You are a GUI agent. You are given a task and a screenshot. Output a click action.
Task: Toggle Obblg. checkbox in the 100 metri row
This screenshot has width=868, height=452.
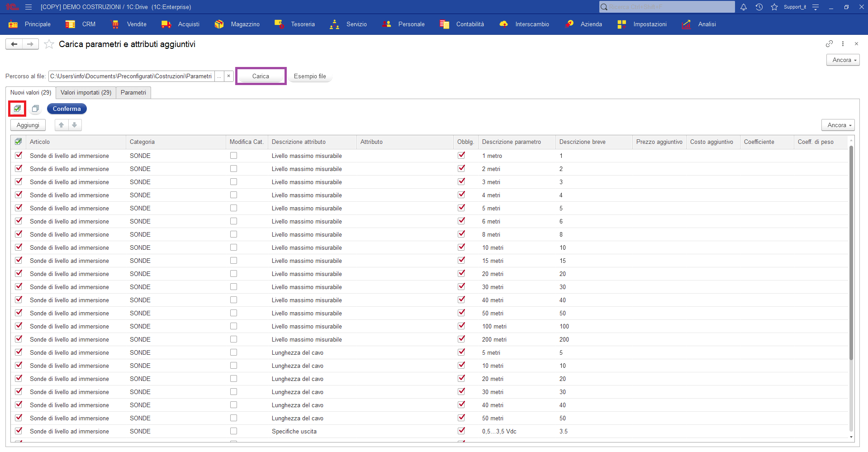(461, 326)
